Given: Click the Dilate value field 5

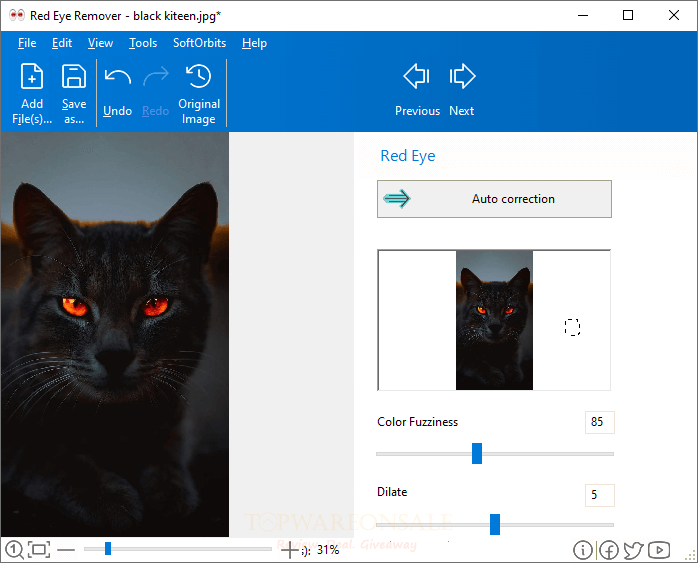Looking at the screenshot, I should click(x=600, y=495).
